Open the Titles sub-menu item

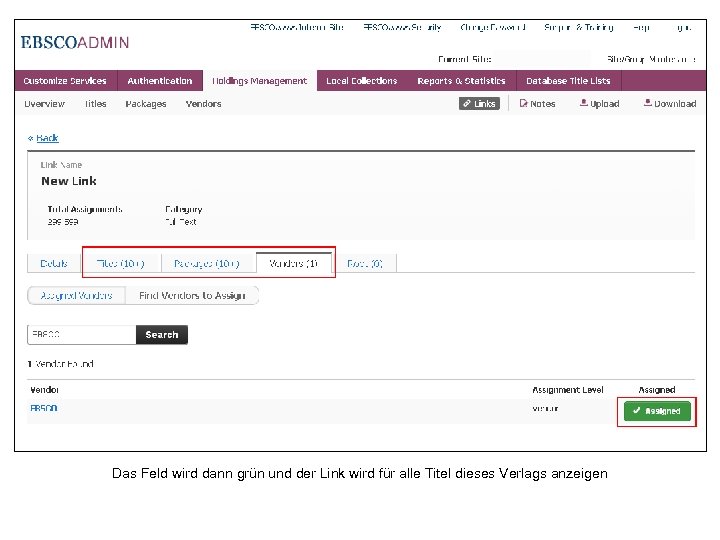[x=96, y=104]
